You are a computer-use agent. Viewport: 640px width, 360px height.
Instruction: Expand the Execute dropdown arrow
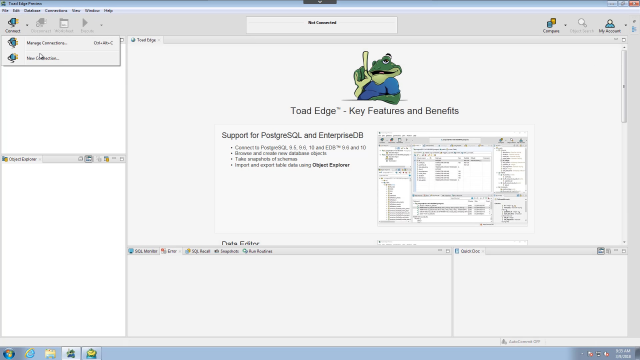point(101,25)
